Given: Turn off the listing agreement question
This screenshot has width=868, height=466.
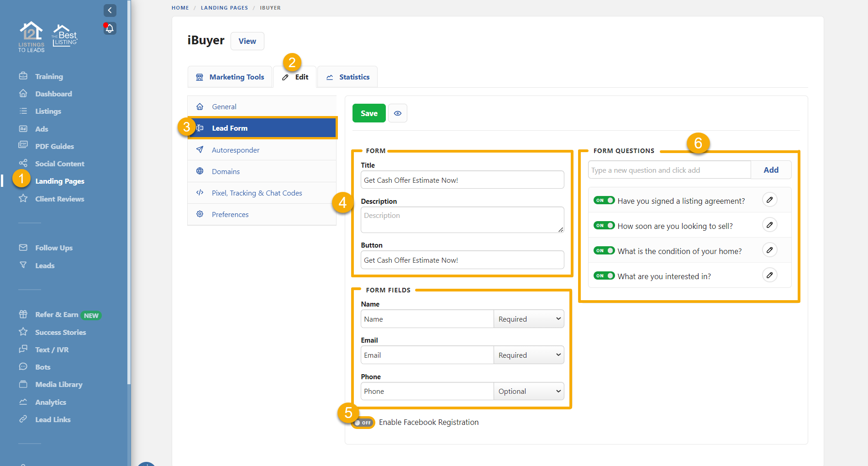Looking at the screenshot, I should (x=604, y=200).
